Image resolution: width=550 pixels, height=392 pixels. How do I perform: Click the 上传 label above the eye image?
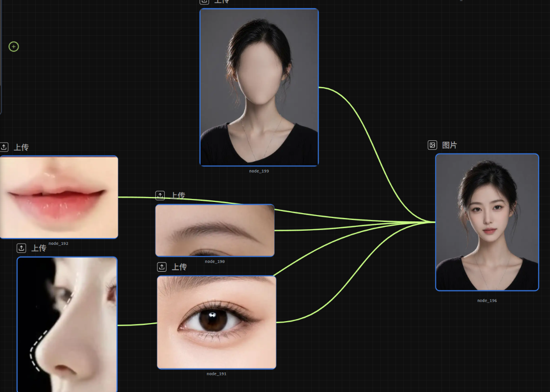pos(179,267)
